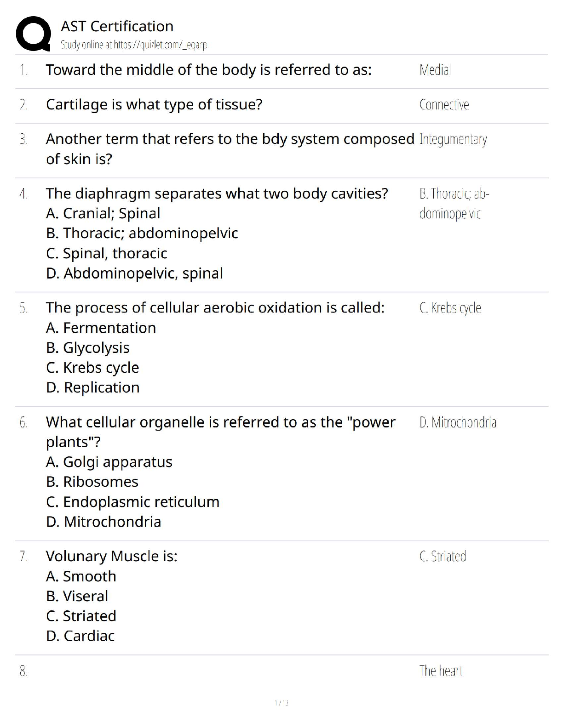Viewport: 563px width, 728px height.
Task: Click the 'Connective' answer text
Action: pos(444,105)
